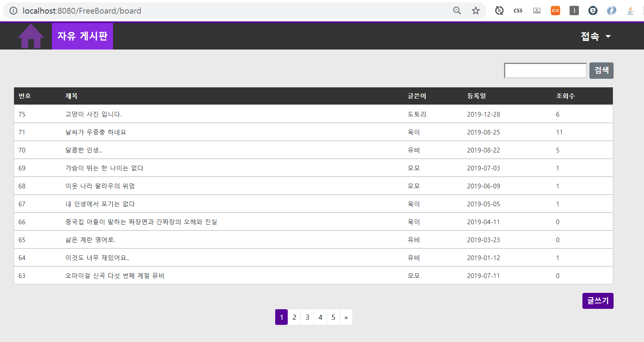Click the purple home icon
This screenshot has width=644, height=342.
[x=31, y=36]
